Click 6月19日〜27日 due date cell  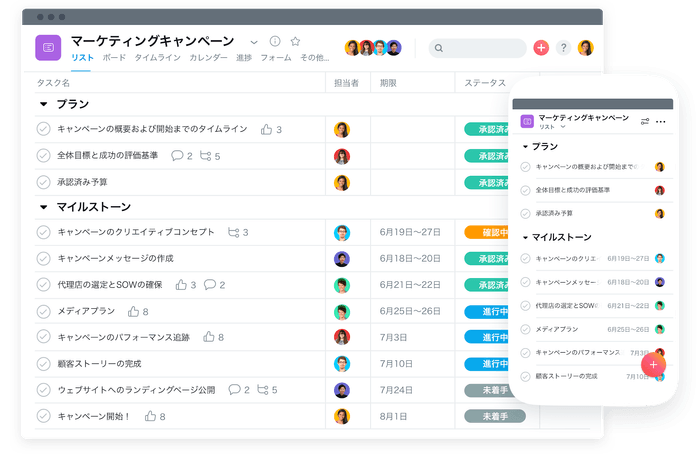410,232
